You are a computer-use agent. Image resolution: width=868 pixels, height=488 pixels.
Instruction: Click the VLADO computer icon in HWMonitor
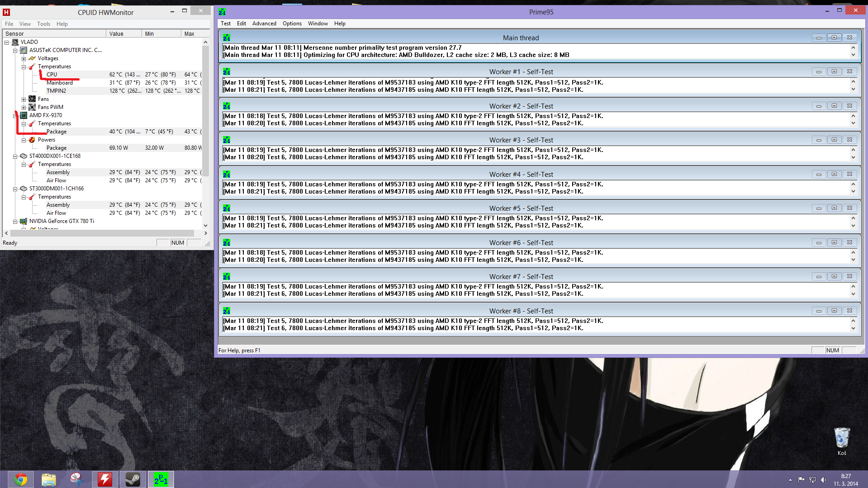pos(15,42)
